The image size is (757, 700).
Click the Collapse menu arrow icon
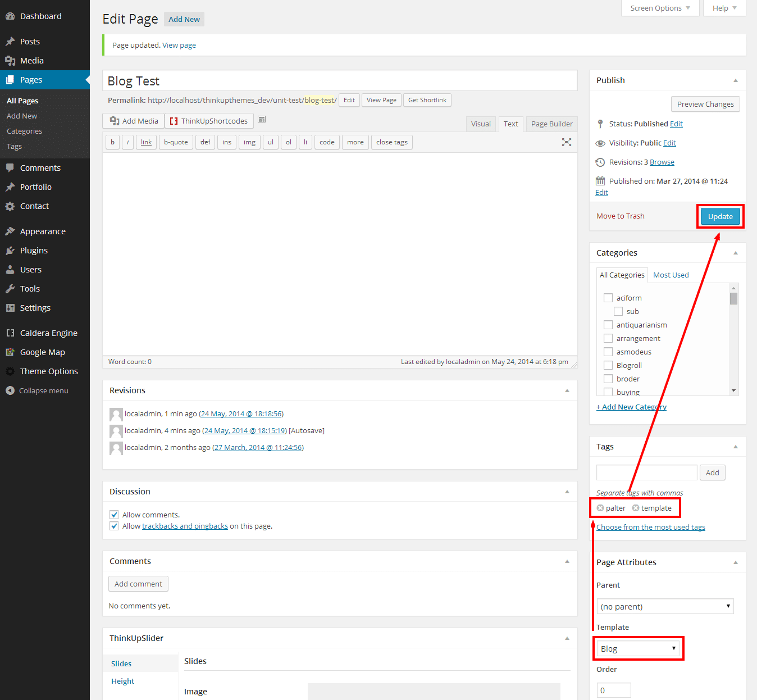pyautogui.click(x=10, y=390)
